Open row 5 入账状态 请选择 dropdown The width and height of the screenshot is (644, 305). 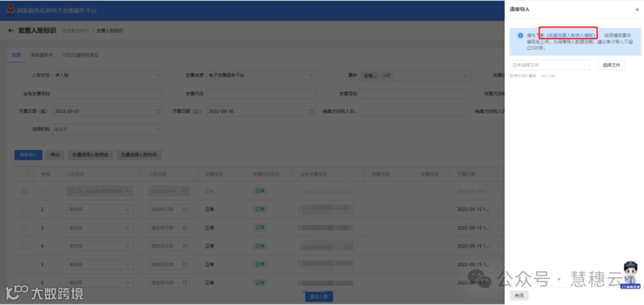point(100,264)
